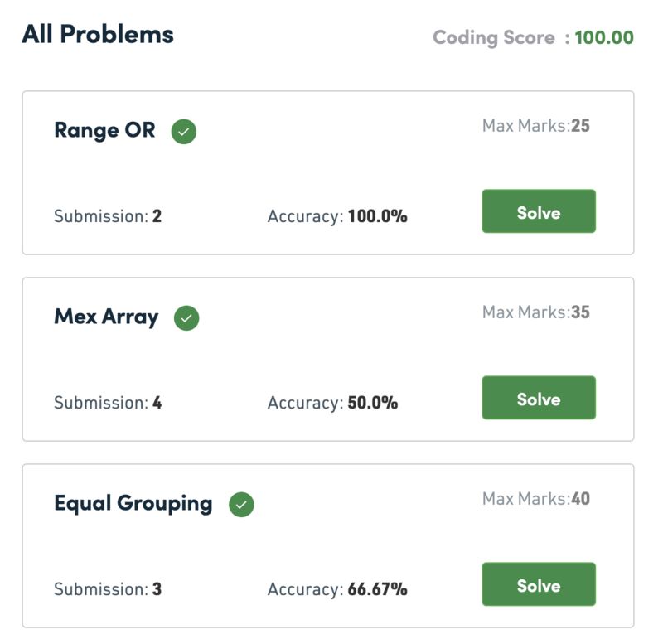Image resolution: width=663 pixels, height=644 pixels.
Task: Click the All Problems heading
Action: point(98,34)
